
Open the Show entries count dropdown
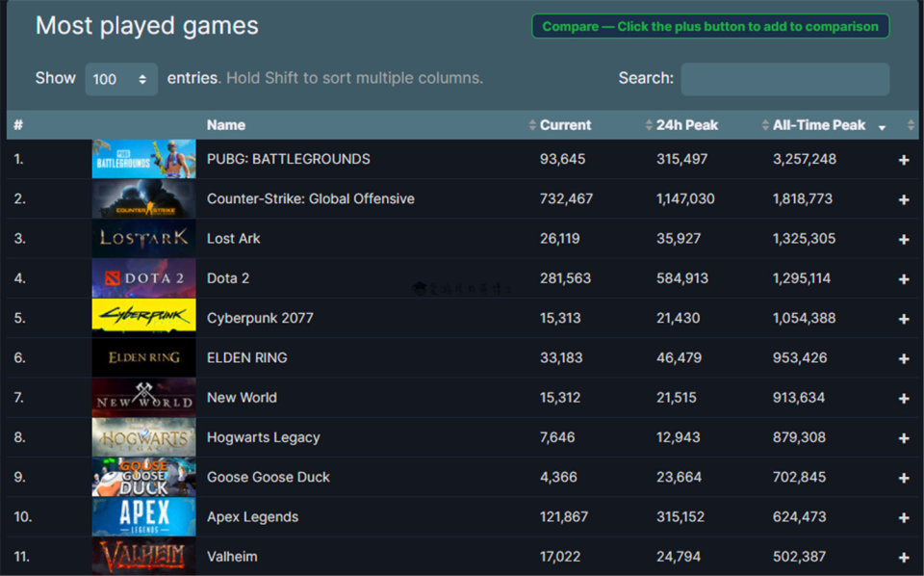121,79
